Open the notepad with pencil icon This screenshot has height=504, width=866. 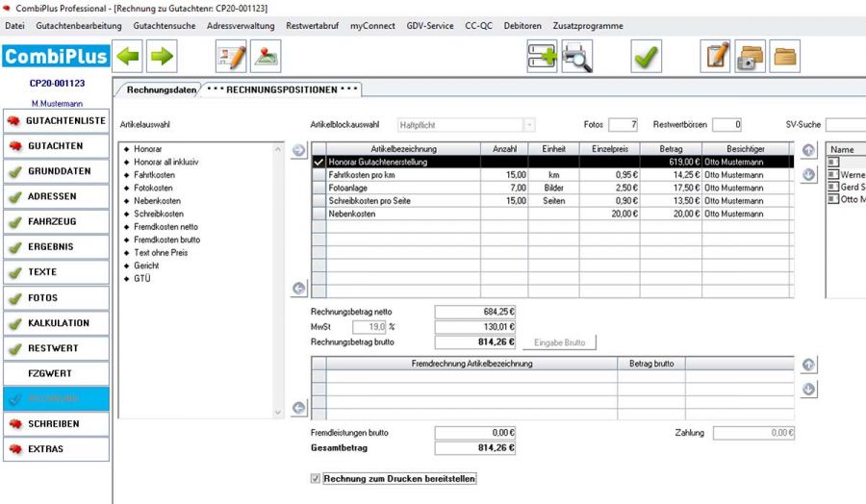[x=716, y=57]
